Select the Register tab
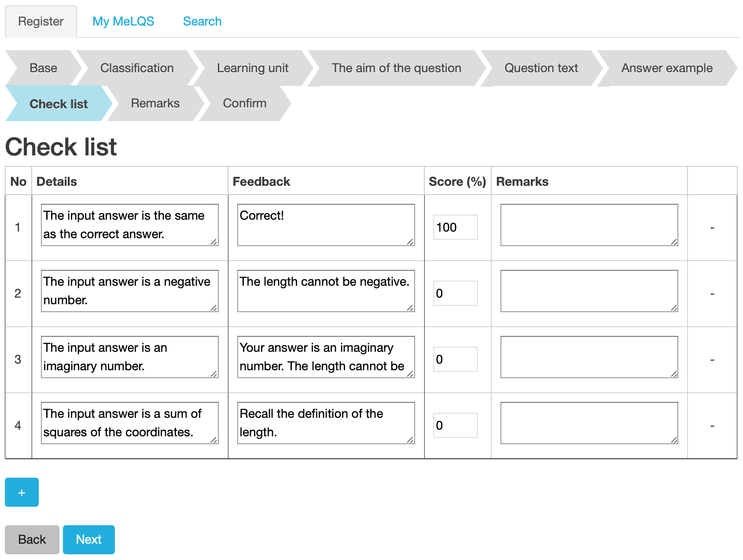 (41, 21)
